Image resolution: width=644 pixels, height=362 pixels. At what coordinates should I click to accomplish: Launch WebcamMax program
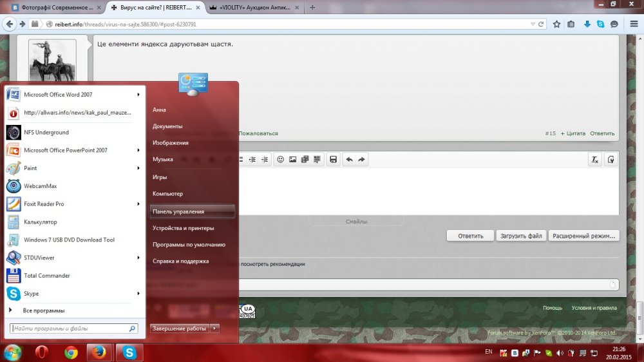point(74,186)
